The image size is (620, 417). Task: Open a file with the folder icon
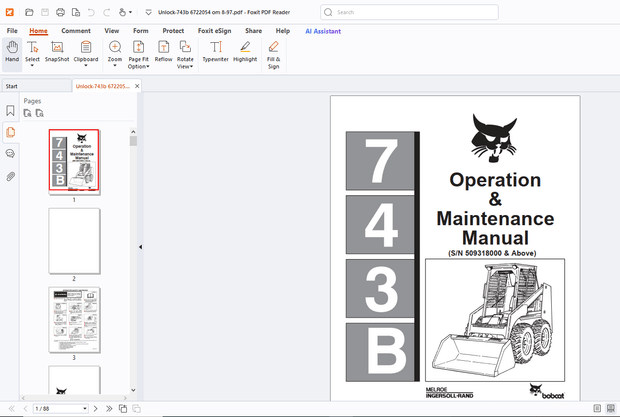[x=29, y=12]
